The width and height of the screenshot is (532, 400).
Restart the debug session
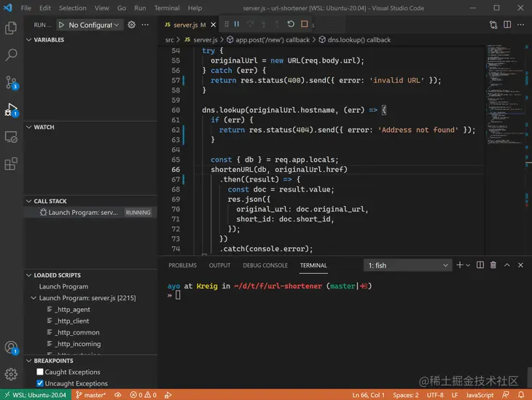coord(291,24)
